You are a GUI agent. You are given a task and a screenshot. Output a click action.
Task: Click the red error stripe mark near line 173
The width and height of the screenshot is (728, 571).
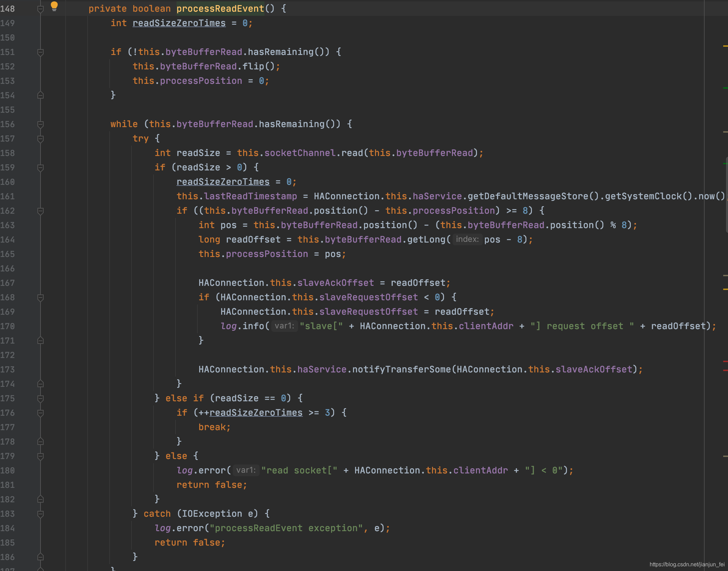[725, 370]
